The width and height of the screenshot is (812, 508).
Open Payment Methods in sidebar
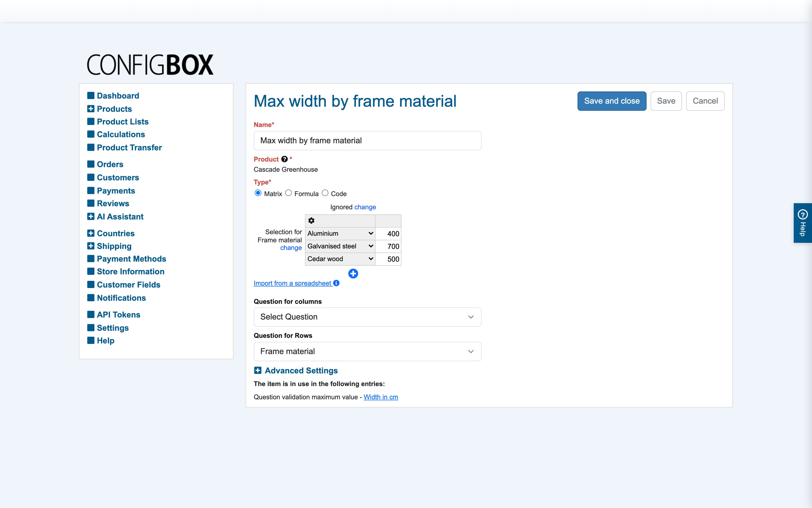point(131,259)
